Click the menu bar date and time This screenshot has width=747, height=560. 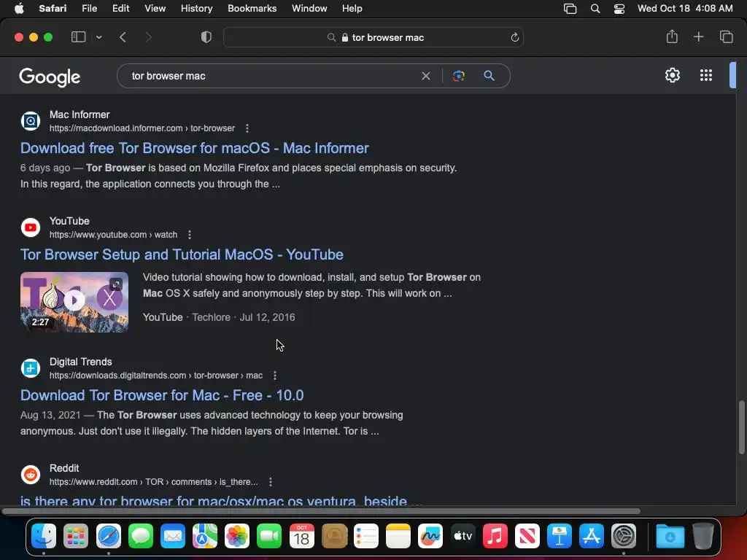pos(685,9)
